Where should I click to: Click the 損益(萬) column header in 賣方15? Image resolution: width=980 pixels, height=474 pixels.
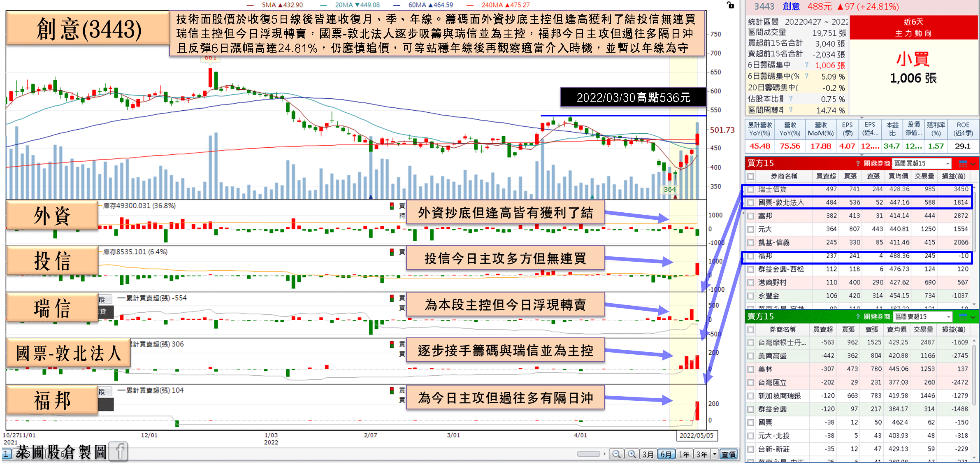[x=954, y=329]
